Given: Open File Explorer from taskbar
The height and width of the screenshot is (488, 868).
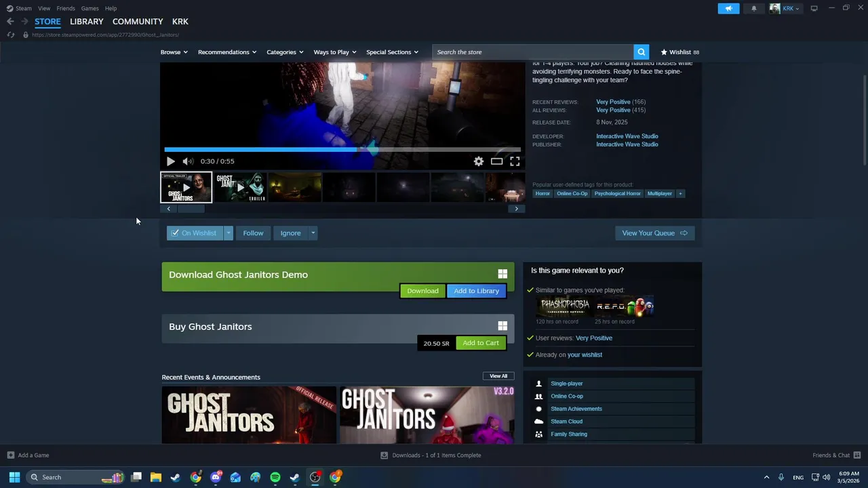Looking at the screenshot, I should click(x=155, y=477).
